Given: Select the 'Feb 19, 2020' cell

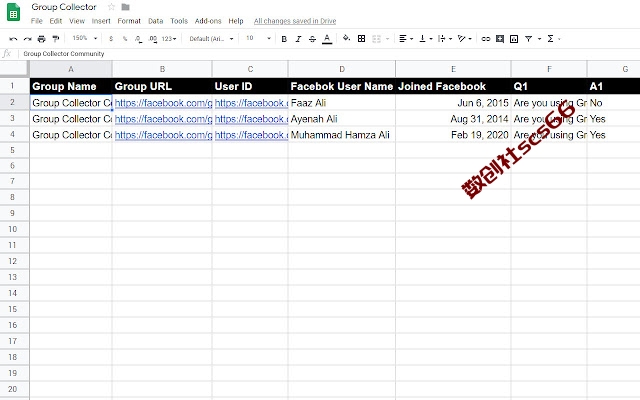Looking at the screenshot, I should coord(453,135).
